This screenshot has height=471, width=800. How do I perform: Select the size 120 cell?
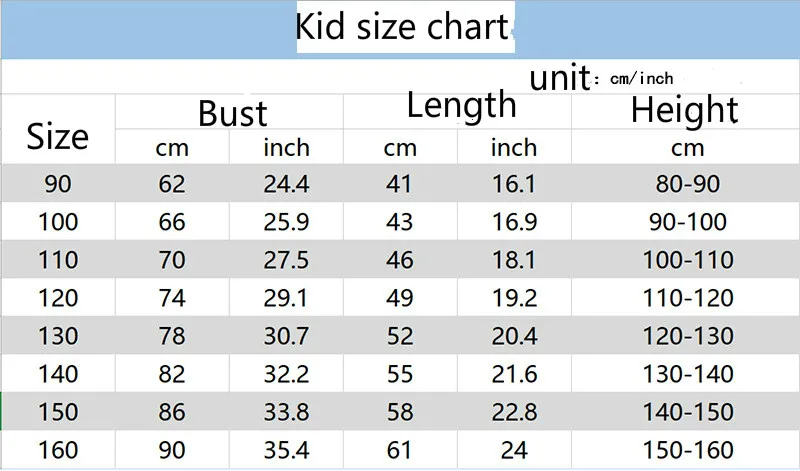click(58, 298)
